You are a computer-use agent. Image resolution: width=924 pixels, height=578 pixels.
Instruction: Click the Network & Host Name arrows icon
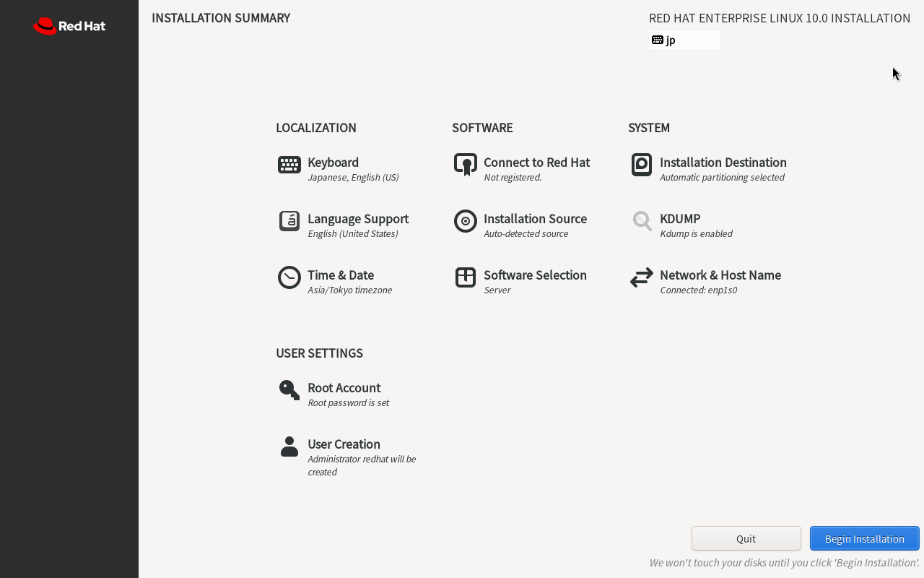(642, 277)
